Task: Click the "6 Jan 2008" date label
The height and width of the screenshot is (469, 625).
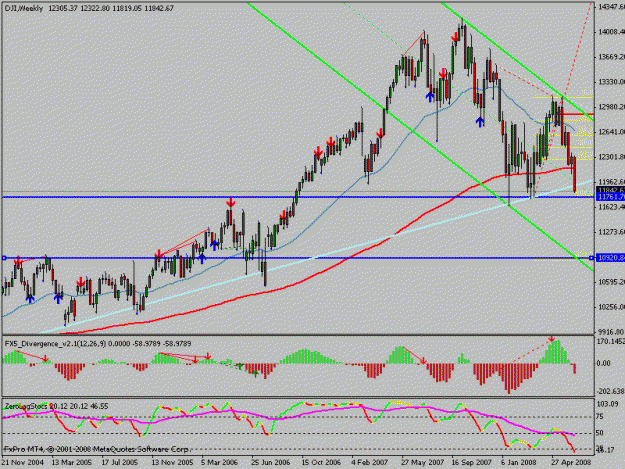Action: 519,462
